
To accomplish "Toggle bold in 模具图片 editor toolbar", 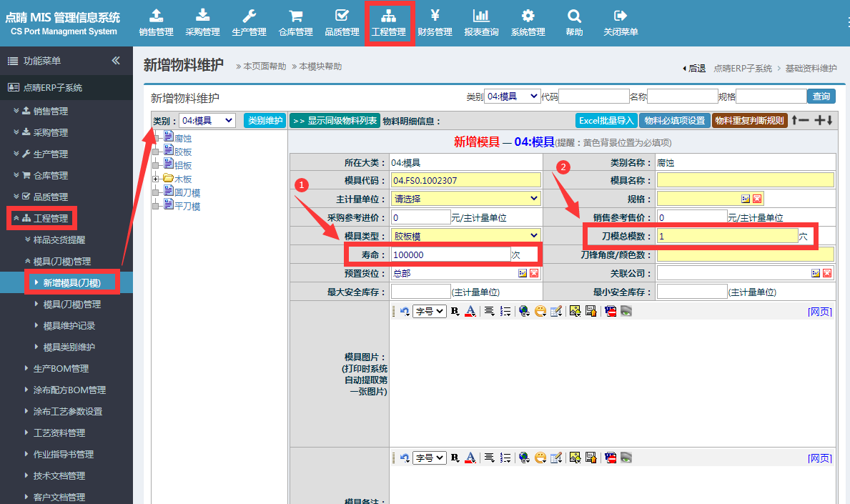I will [x=455, y=311].
